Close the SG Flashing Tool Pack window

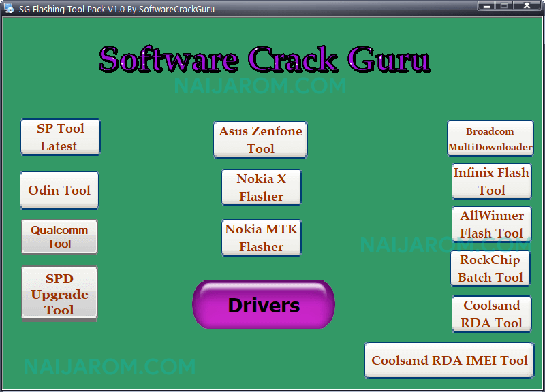(x=527, y=5)
